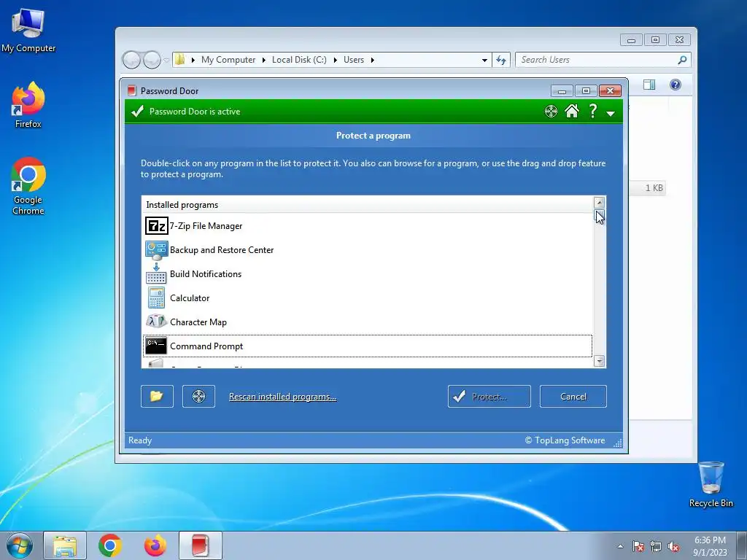The width and height of the screenshot is (747, 560).
Task: Expand the green bar dropdown arrow menu
Action: (x=611, y=113)
